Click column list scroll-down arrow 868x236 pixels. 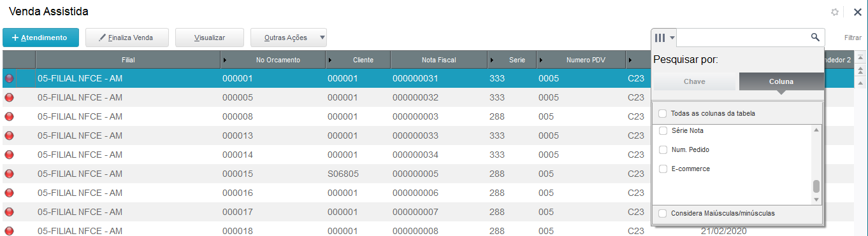tap(816, 200)
